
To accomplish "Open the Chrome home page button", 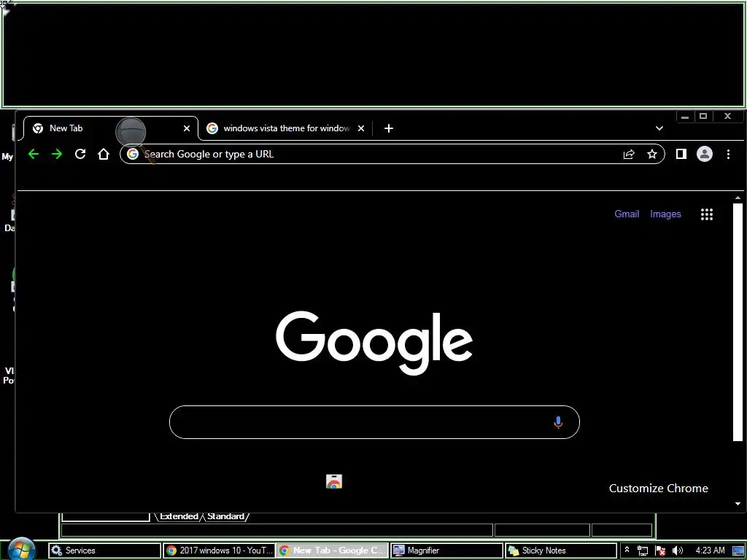I will [x=104, y=154].
